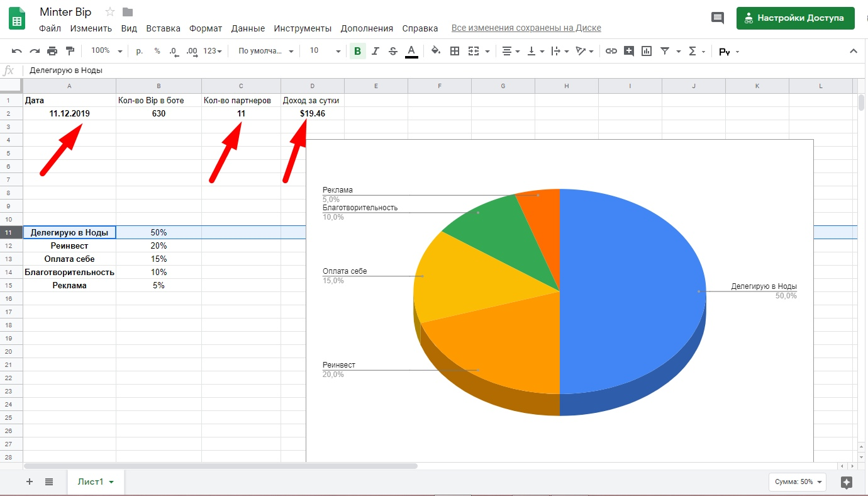Open the Инструменты menu
The image size is (868, 496).
303,28
